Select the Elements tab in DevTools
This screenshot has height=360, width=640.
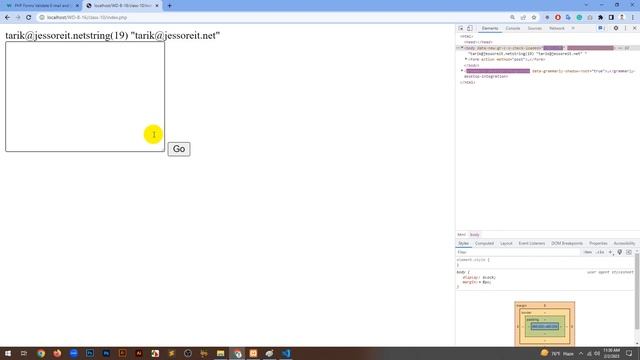pos(490,28)
